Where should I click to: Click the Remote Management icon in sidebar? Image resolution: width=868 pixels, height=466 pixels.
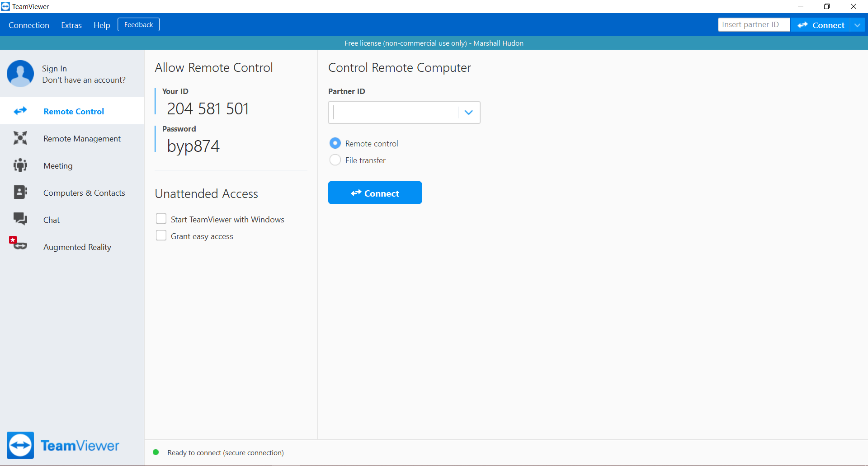coord(20,138)
